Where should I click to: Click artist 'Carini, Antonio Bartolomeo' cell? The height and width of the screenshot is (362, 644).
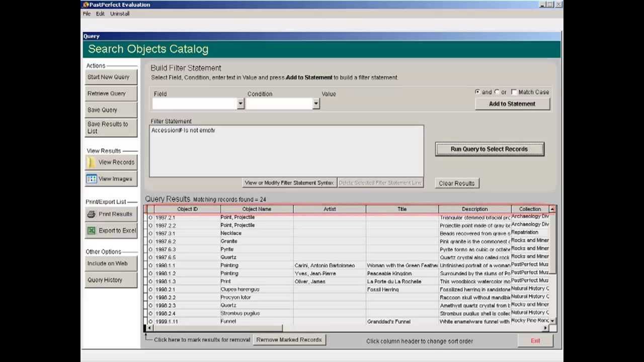point(330,265)
